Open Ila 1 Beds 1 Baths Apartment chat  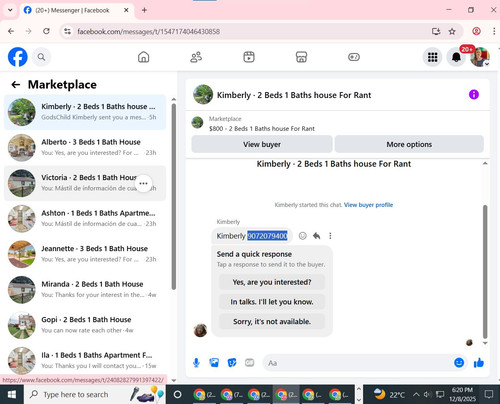(85, 360)
